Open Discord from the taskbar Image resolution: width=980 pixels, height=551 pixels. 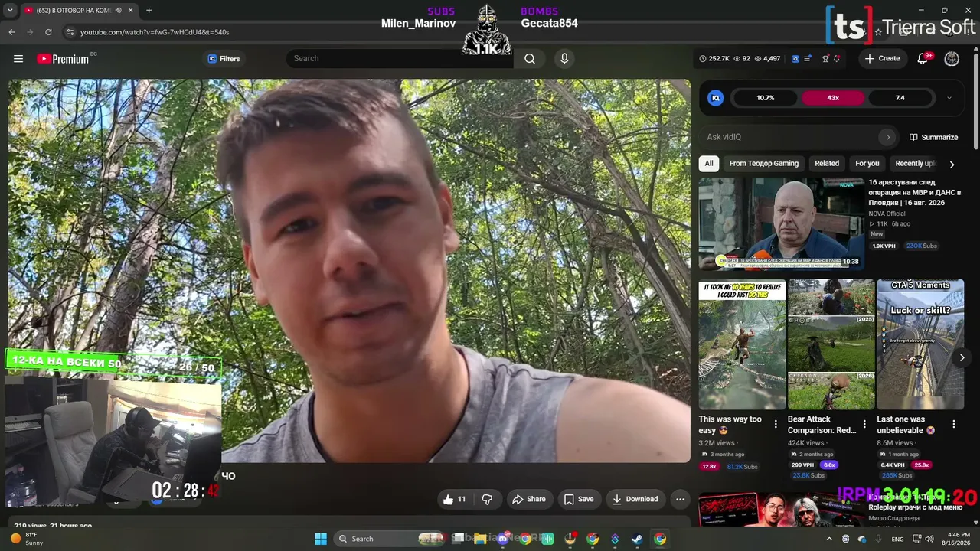(x=503, y=539)
